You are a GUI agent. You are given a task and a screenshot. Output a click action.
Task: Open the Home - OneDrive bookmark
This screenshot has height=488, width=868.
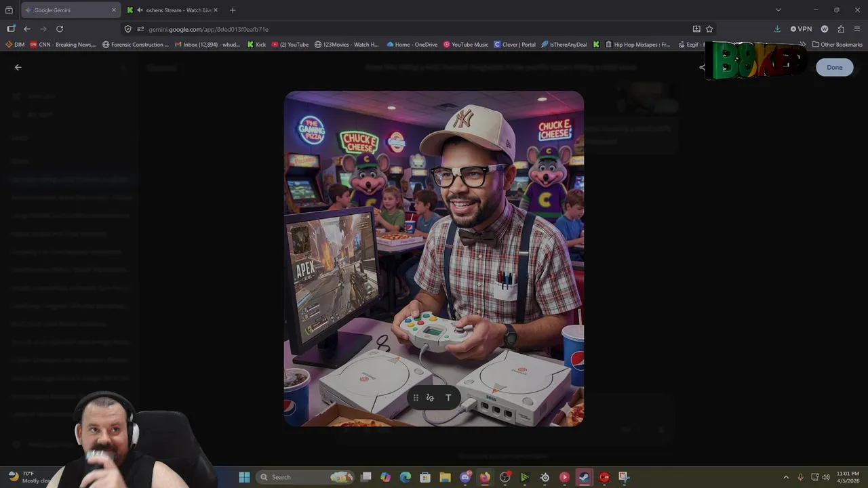click(x=412, y=45)
